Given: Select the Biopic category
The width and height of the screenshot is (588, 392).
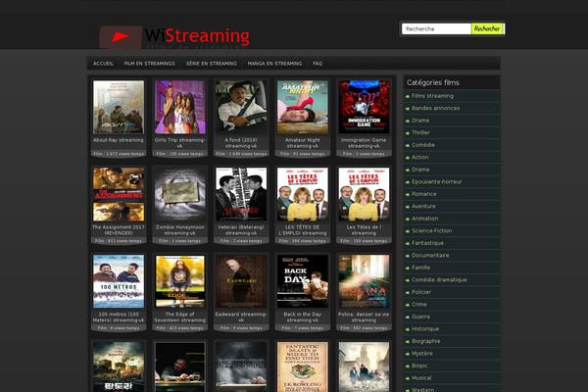Looking at the screenshot, I should [x=419, y=366].
